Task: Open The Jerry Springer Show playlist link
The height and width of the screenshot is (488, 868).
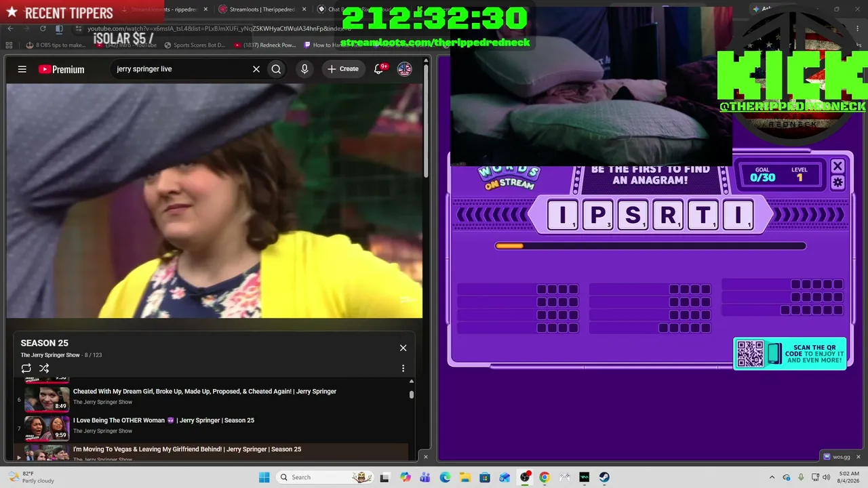Action: 50,355
